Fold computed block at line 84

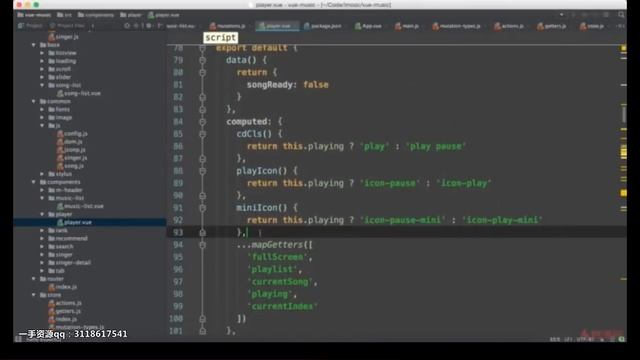point(202,122)
